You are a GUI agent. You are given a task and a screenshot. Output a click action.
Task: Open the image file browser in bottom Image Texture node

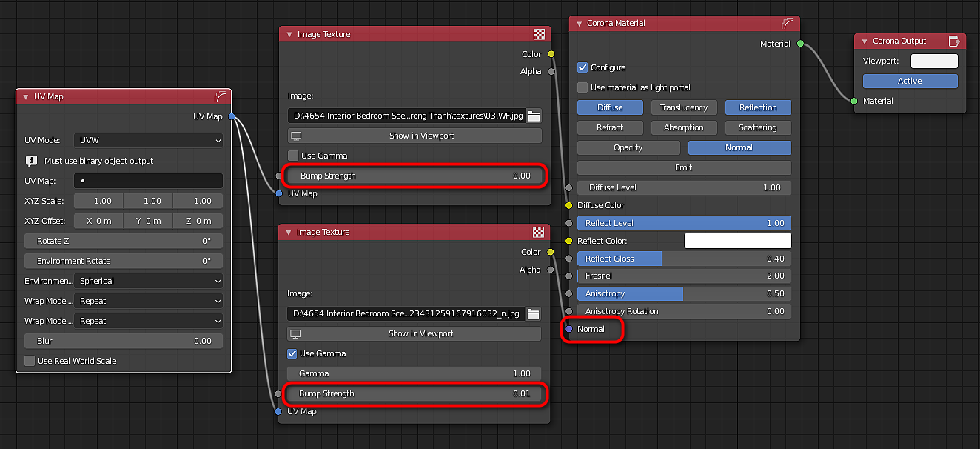click(x=534, y=313)
